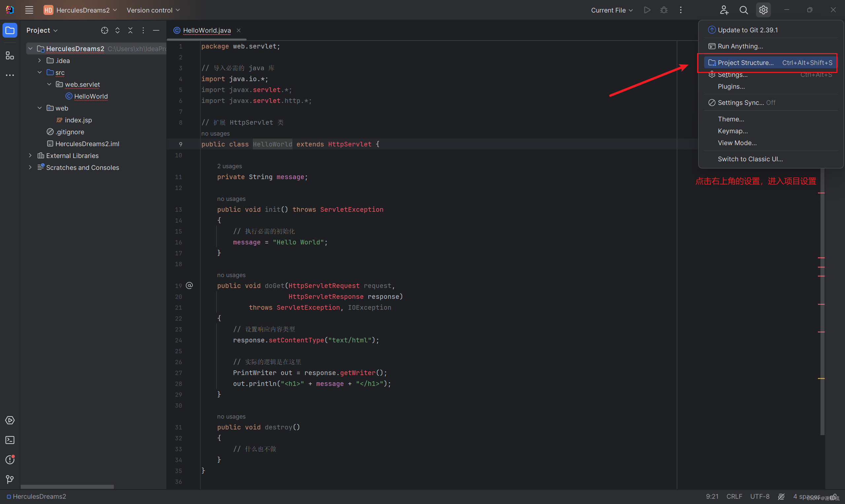This screenshot has height=504, width=845.
Task: Open the Run tool window icon
Action: (10, 420)
